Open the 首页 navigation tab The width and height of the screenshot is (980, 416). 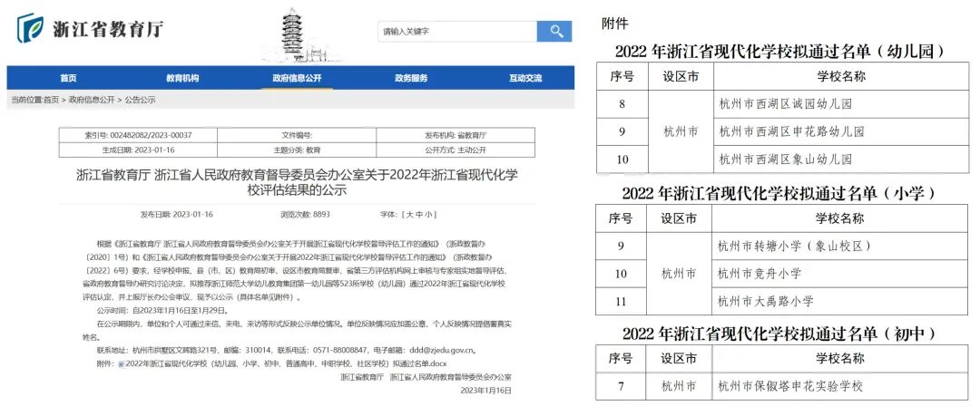click(68, 79)
